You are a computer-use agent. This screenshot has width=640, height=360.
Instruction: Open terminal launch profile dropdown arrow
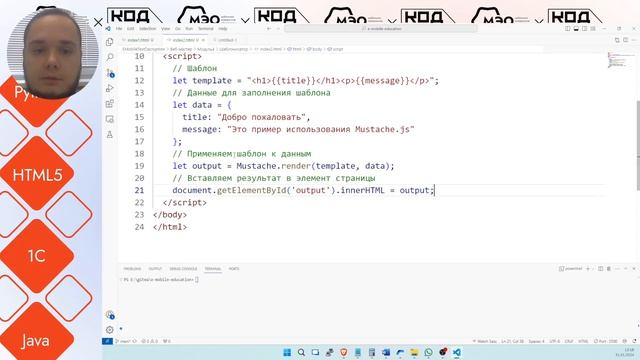pos(594,269)
